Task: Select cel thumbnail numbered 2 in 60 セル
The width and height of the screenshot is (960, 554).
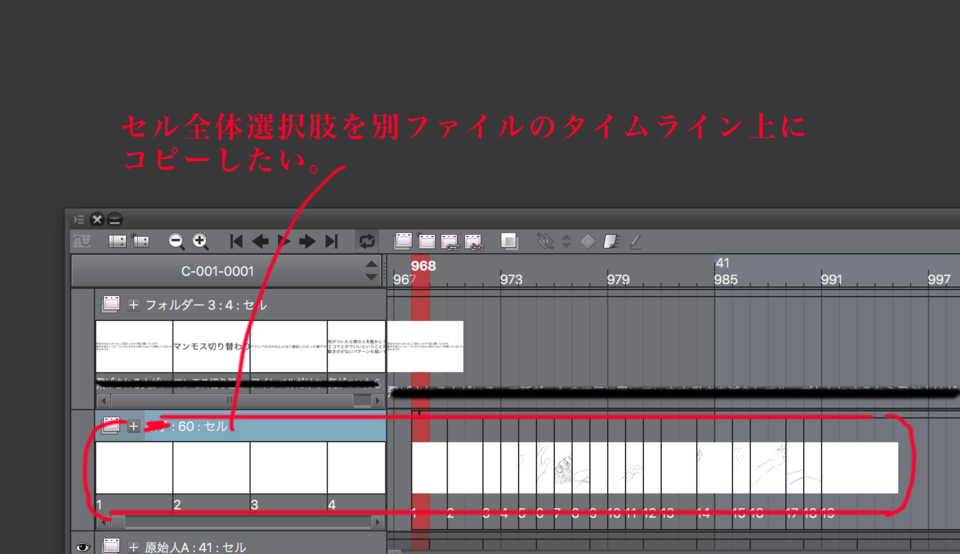Action: pos(211,468)
